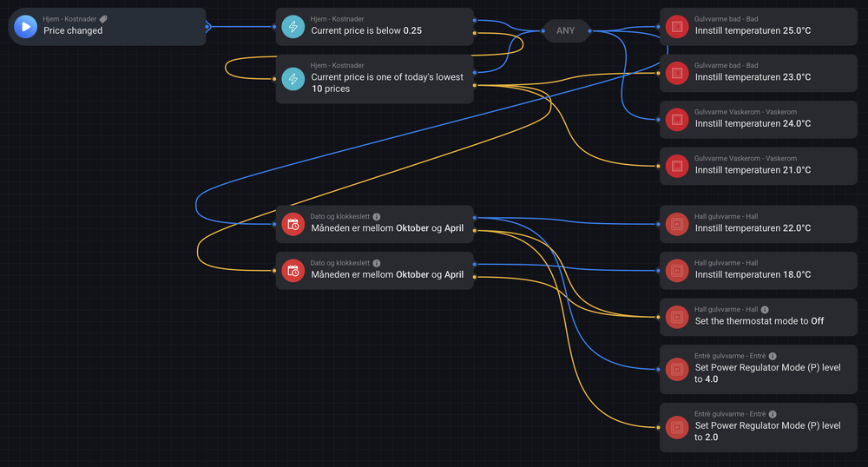Click info icon on lower Dato og klokkeslett card
The image size is (868, 467).
377,263
